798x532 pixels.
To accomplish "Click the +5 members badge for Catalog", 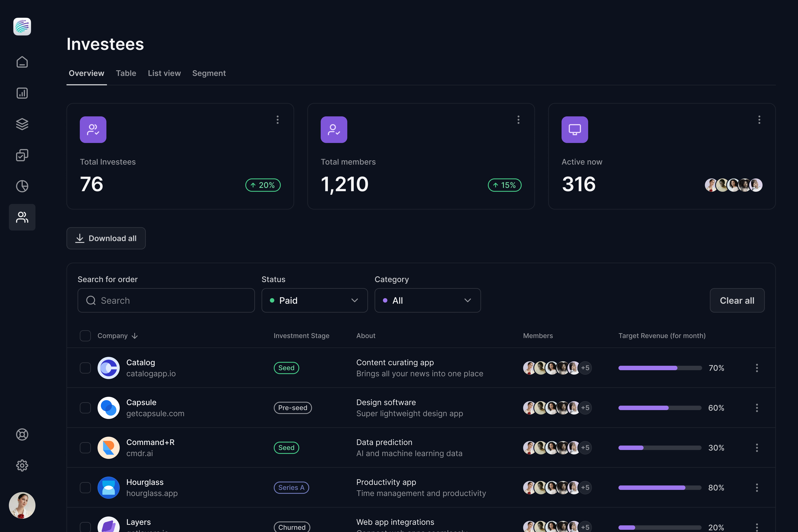I will click(585, 368).
